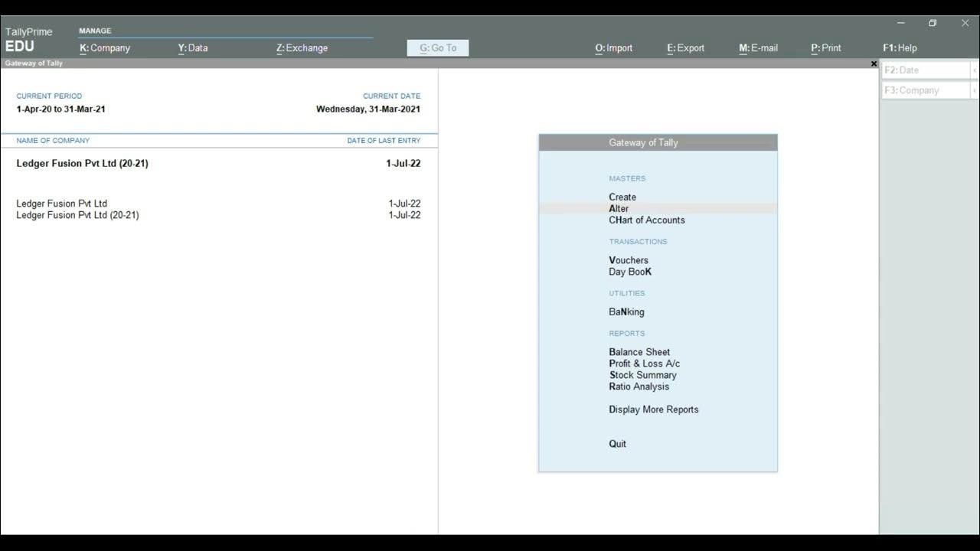The height and width of the screenshot is (551, 980).
Task: Open Banking utilities
Action: pos(626,311)
